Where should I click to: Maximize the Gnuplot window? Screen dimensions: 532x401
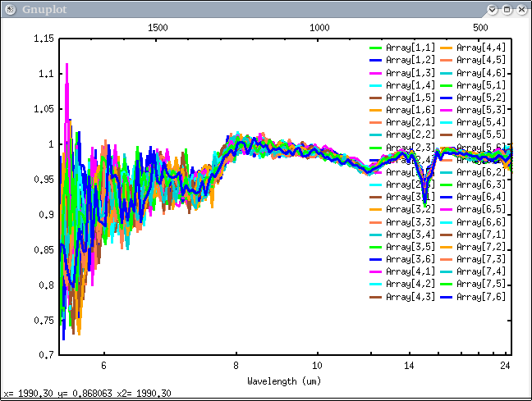(507, 10)
